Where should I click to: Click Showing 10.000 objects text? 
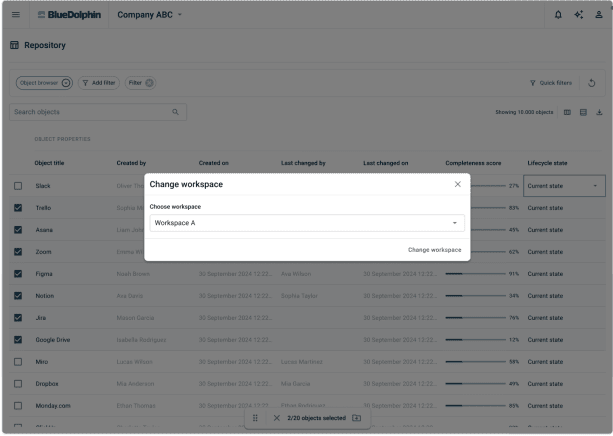point(524,112)
